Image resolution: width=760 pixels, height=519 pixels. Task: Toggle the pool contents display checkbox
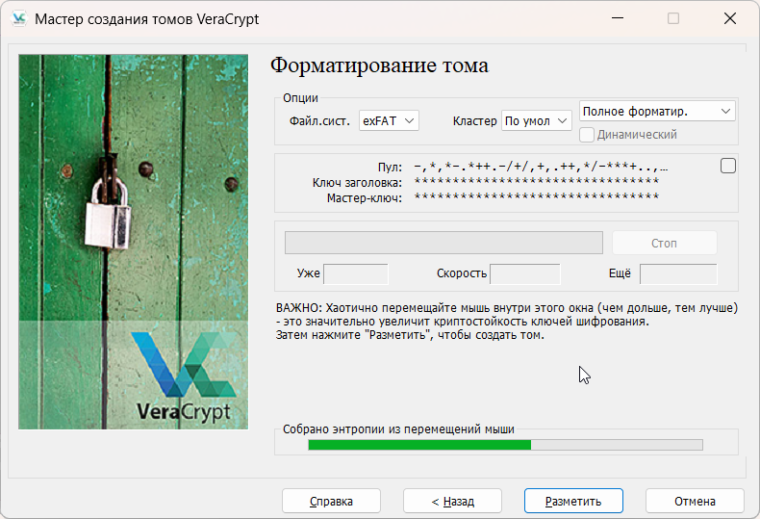[x=728, y=166]
